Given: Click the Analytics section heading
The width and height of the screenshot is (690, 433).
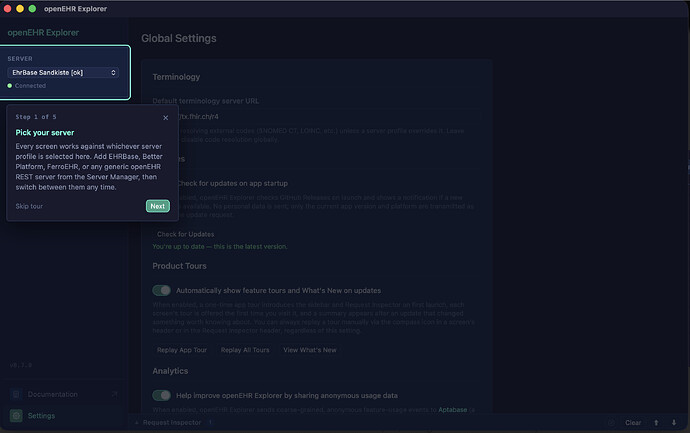Looking at the screenshot, I should 170,371.
